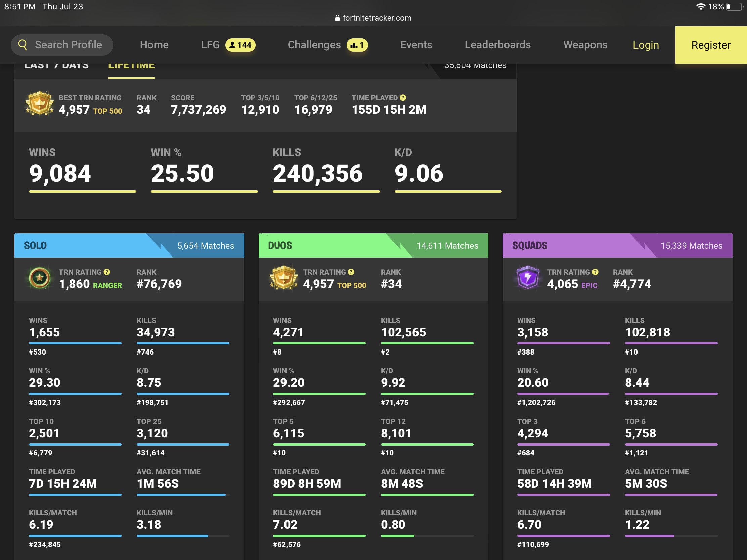Click the Time Played 155D 15H 2M value
Screen dimensions: 747x560
coord(389,110)
